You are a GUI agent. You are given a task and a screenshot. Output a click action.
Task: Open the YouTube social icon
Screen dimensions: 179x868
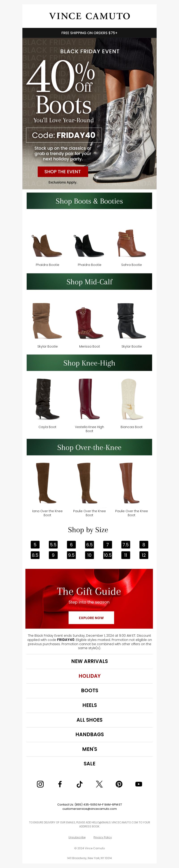[x=139, y=784]
